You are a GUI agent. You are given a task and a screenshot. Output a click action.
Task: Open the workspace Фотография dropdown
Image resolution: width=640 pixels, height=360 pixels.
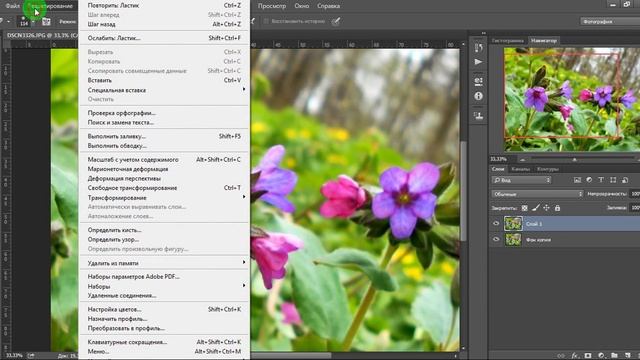click(x=610, y=21)
